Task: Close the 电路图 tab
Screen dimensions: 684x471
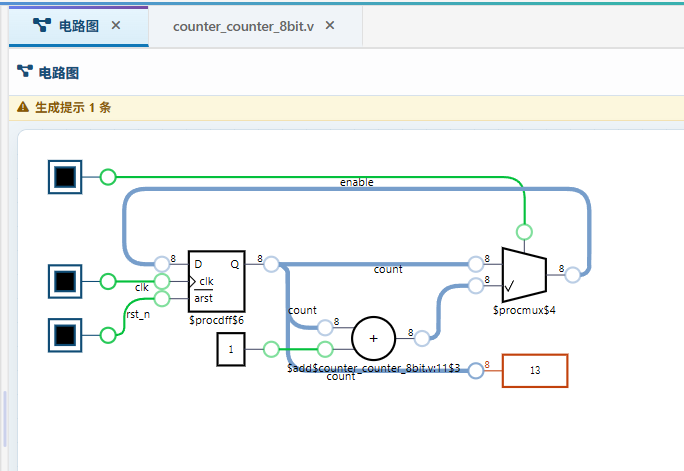Action: (x=116, y=26)
